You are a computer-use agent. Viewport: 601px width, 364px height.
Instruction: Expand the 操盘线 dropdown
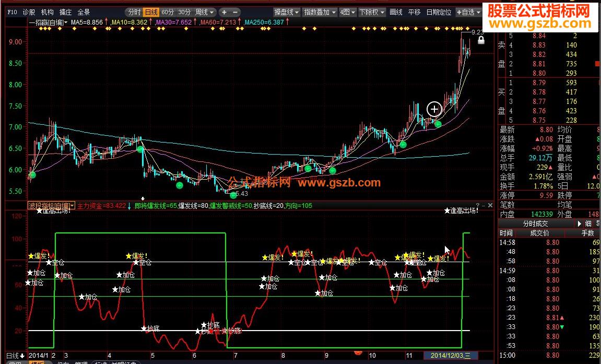click(x=287, y=12)
